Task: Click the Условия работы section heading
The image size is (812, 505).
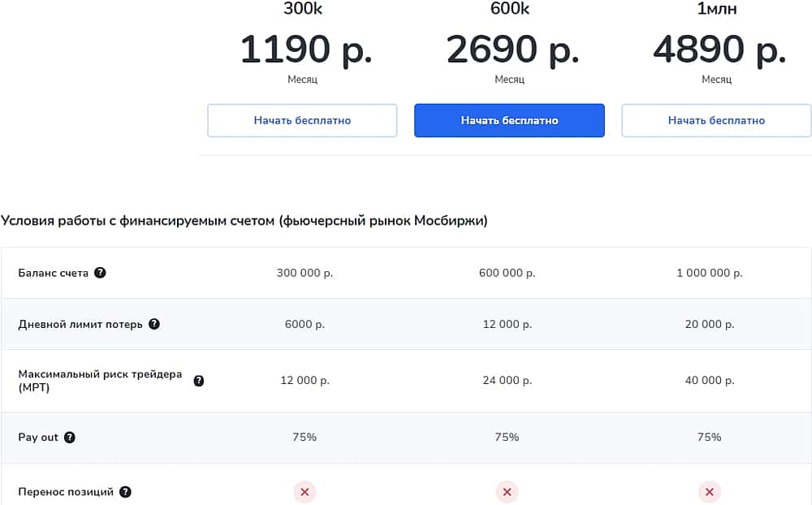Action: point(244,221)
